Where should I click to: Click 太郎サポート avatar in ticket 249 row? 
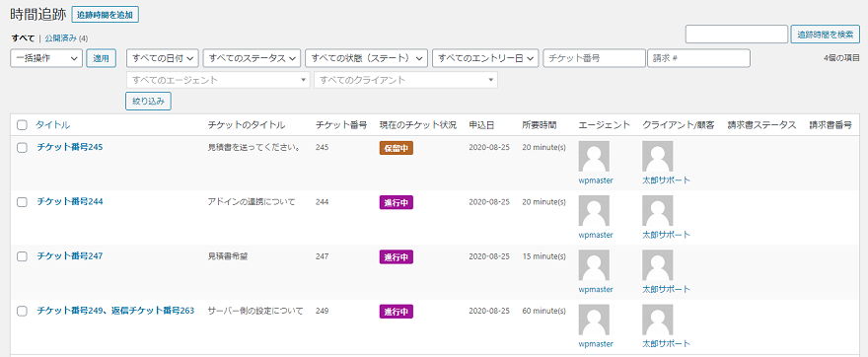(x=658, y=320)
